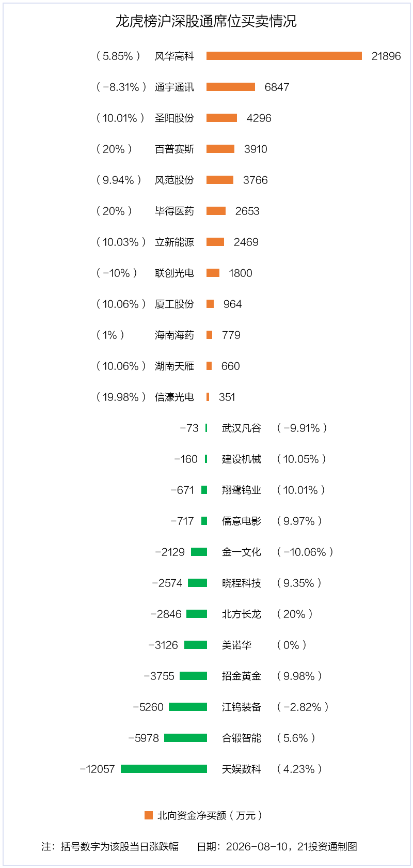Select the 圣阳股份 stock label
Viewport: 413px width, 868px height.
(174, 118)
